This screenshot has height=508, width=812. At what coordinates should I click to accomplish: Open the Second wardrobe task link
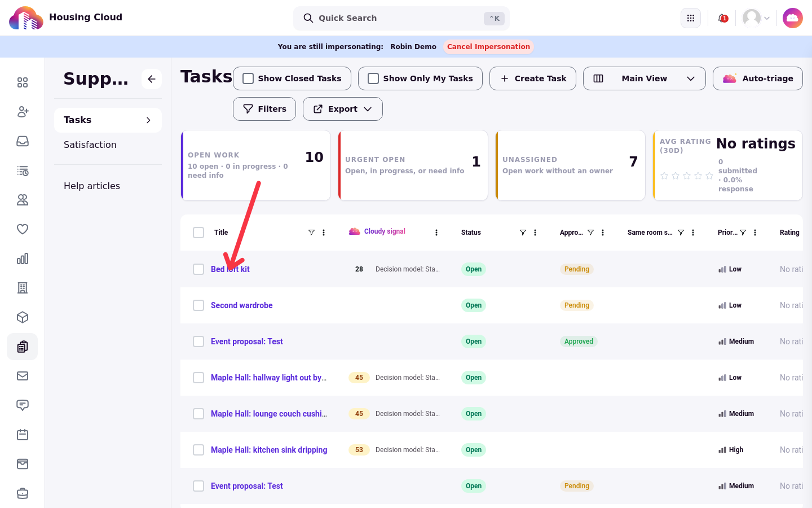click(x=242, y=305)
